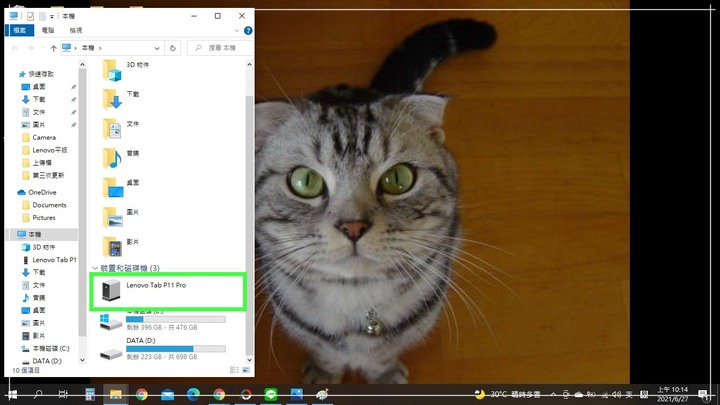Select Lenovo Tab P1 device in navigation pane

coord(54,260)
